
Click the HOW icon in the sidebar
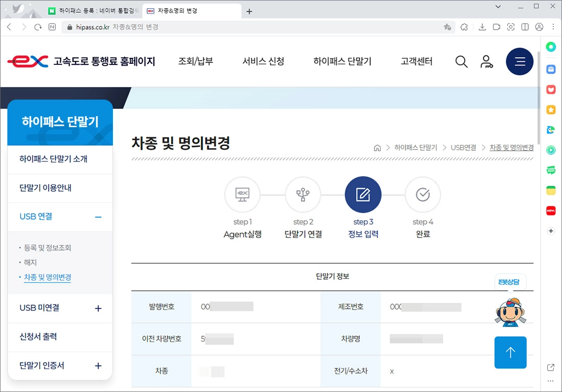point(551,211)
